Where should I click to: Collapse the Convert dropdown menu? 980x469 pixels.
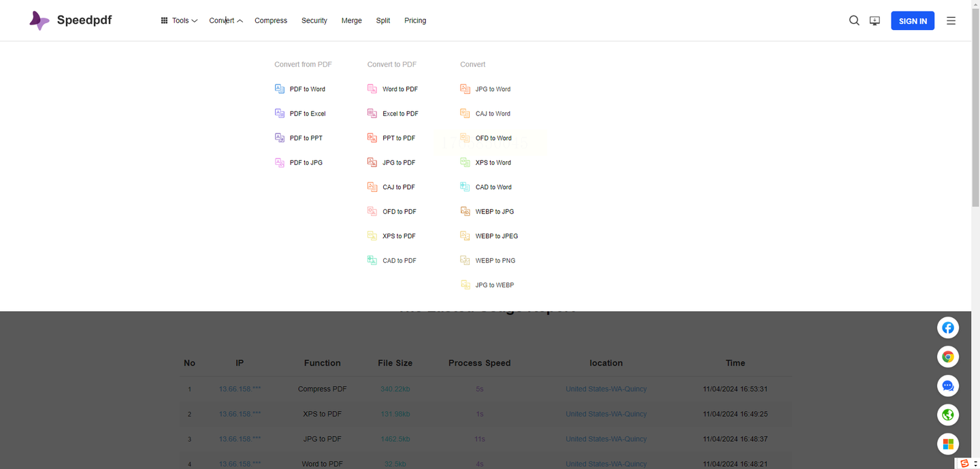(x=225, y=20)
